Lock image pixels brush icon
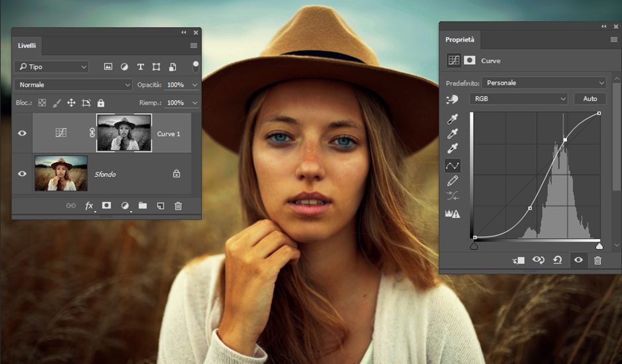Viewport: 622px width, 364px height. pyautogui.click(x=57, y=103)
